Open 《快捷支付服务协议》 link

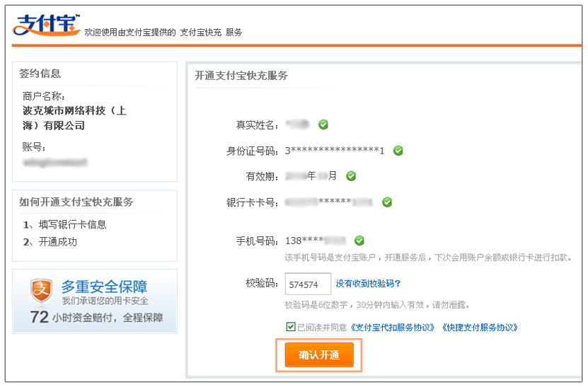click(x=480, y=328)
